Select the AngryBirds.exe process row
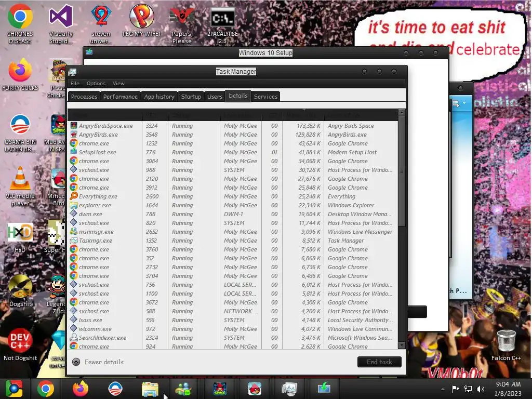The width and height of the screenshot is (532, 399). pyautogui.click(x=233, y=135)
